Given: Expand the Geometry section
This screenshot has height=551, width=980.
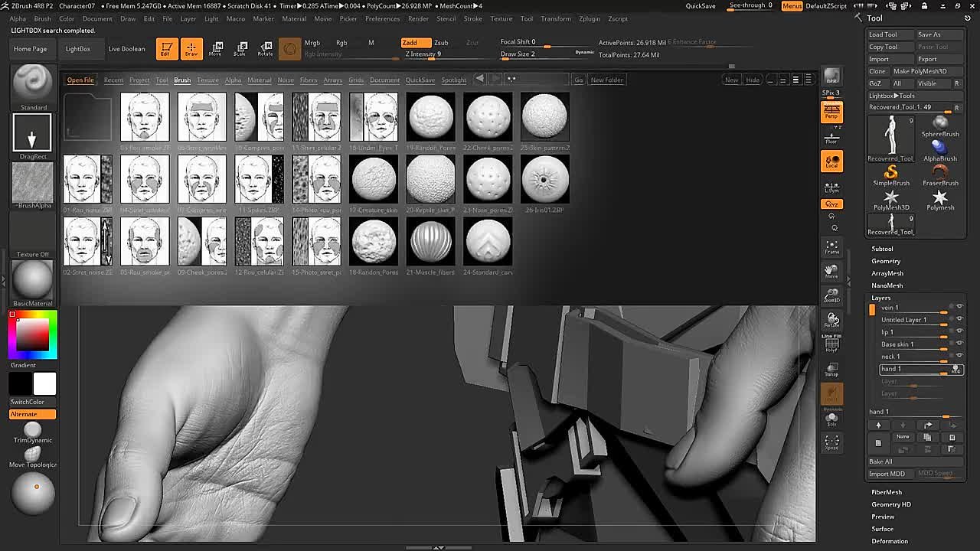Looking at the screenshot, I should coord(886,261).
